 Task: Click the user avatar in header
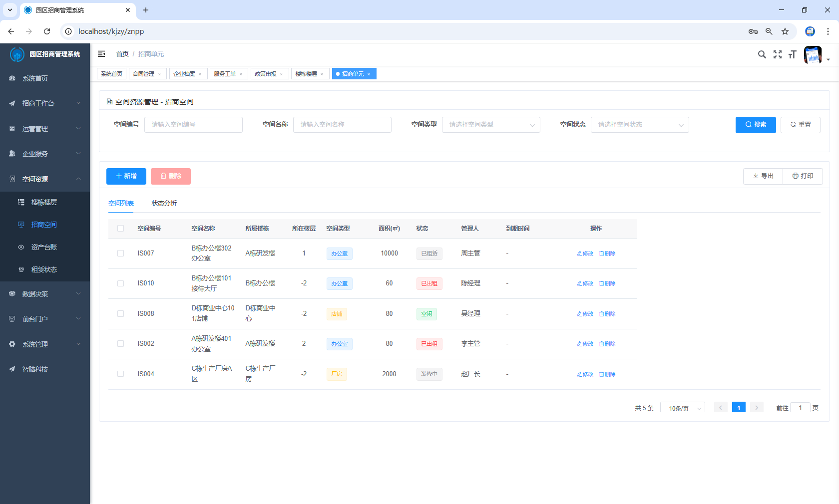(813, 55)
